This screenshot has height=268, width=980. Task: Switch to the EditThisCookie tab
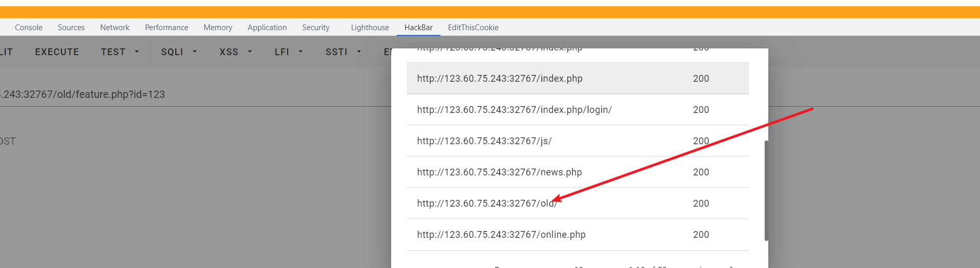473,28
